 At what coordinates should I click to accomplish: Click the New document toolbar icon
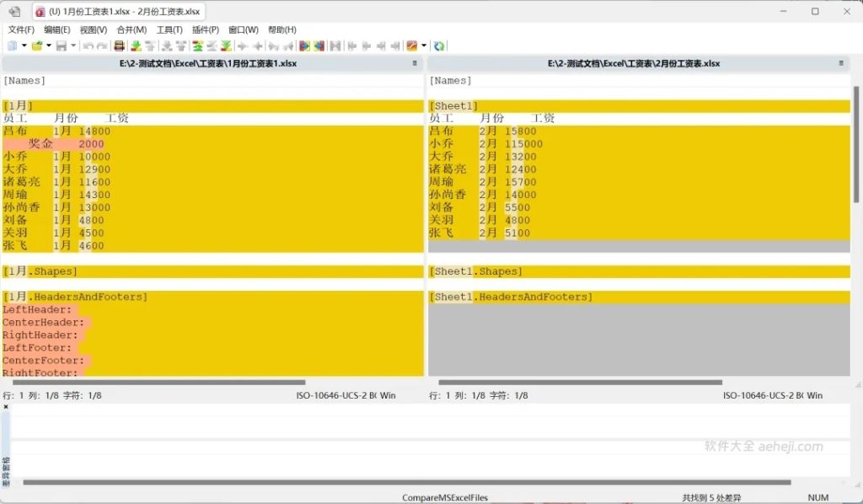click(x=12, y=46)
